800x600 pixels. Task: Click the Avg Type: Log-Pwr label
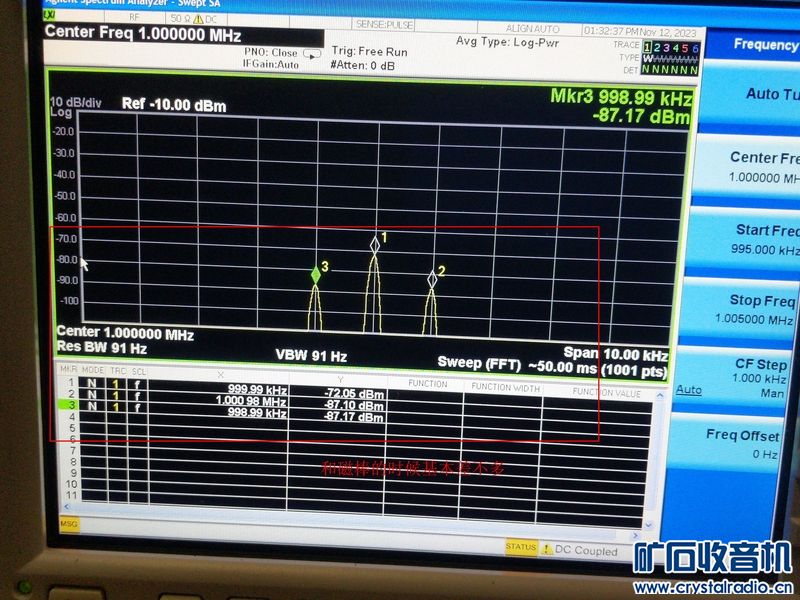tap(508, 41)
